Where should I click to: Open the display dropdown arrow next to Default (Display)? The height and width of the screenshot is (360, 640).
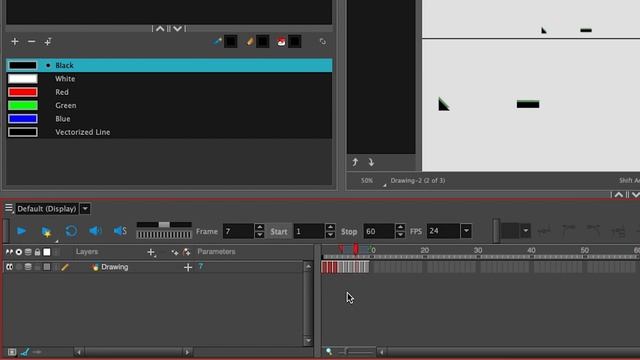[x=85, y=209]
